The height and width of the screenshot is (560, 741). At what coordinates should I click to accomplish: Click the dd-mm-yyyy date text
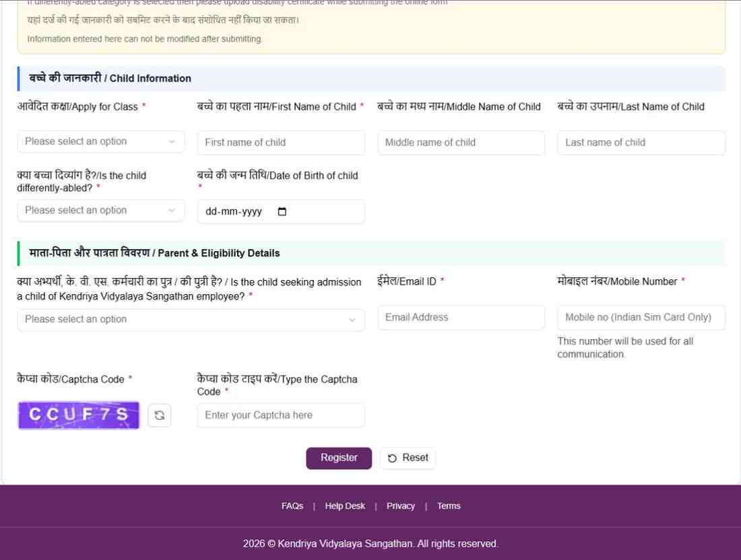234,211
